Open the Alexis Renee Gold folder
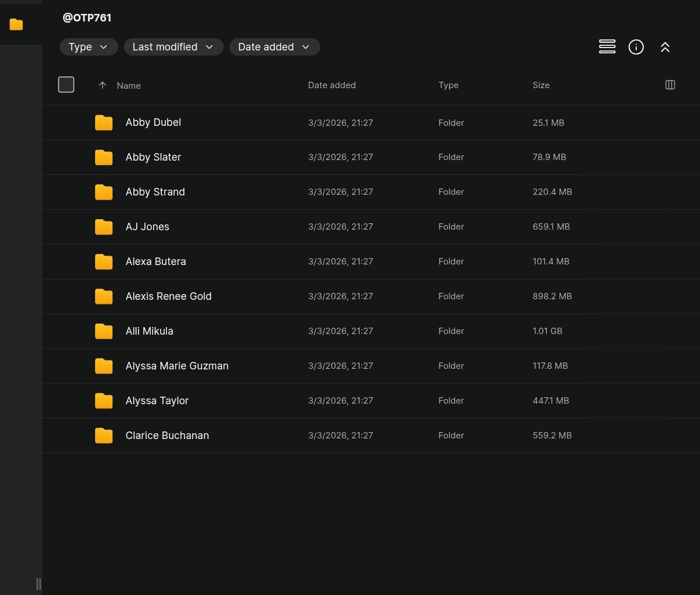This screenshot has width=700, height=595. [x=168, y=296]
